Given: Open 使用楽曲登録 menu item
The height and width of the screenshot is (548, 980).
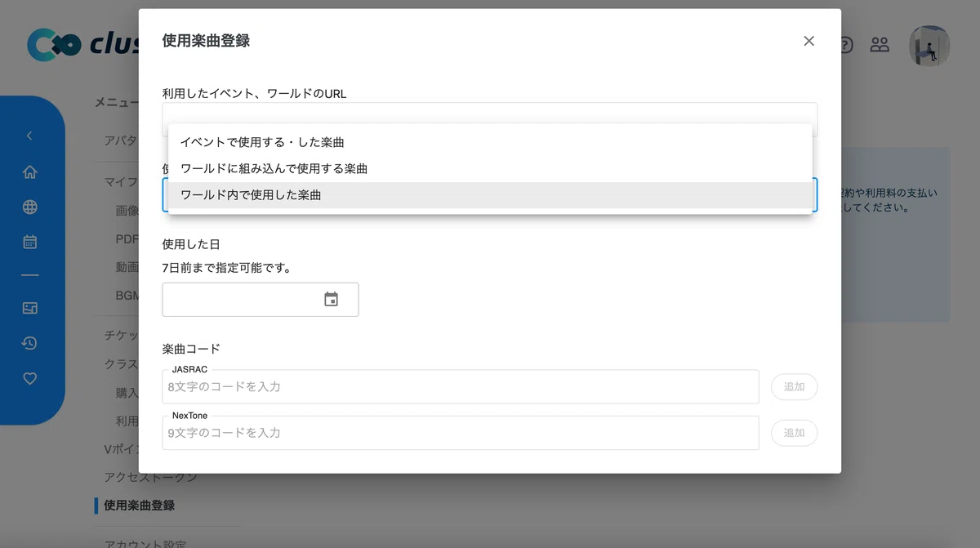Looking at the screenshot, I should tap(139, 506).
